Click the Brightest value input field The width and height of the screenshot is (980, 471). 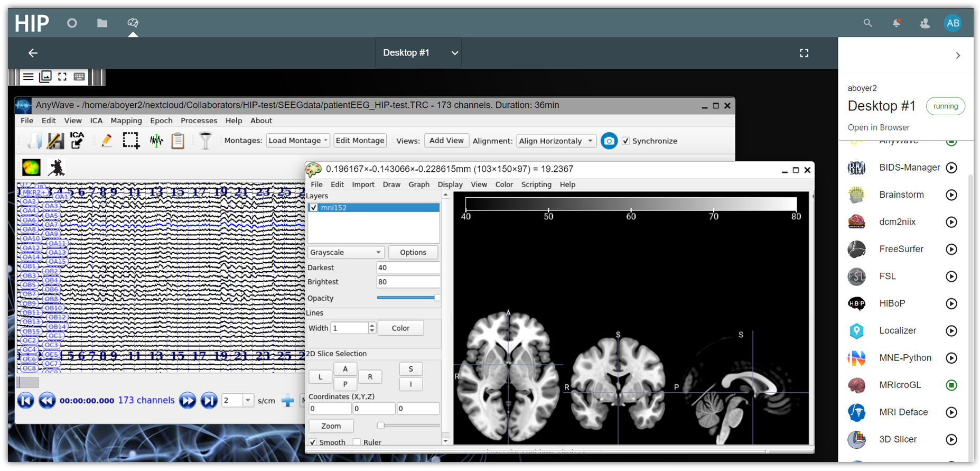coord(408,282)
